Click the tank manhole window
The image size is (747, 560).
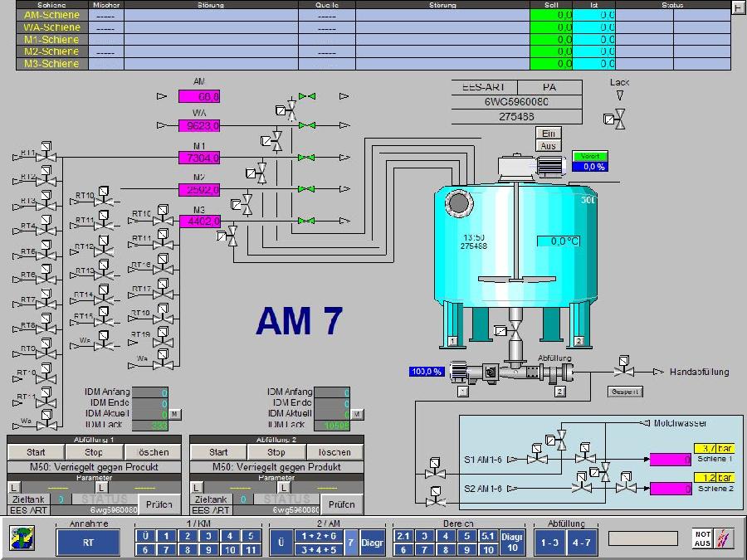pos(459,203)
